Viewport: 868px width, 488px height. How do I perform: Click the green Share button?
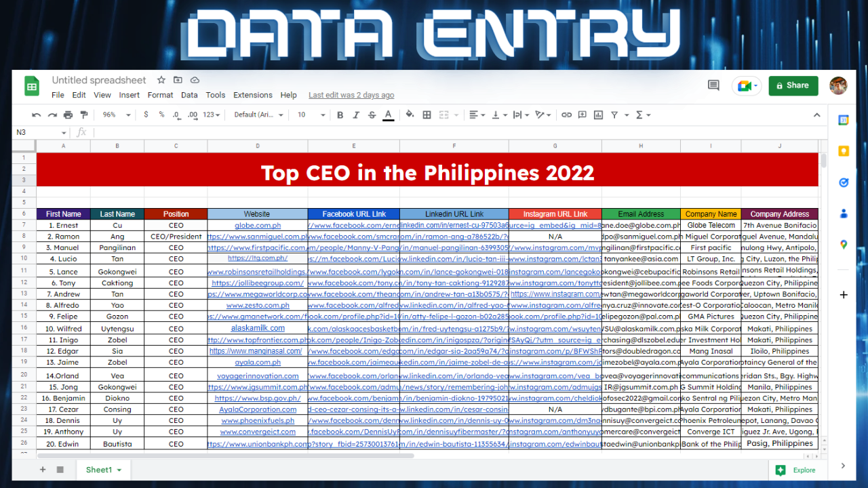pyautogui.click(x=793, y=86)
